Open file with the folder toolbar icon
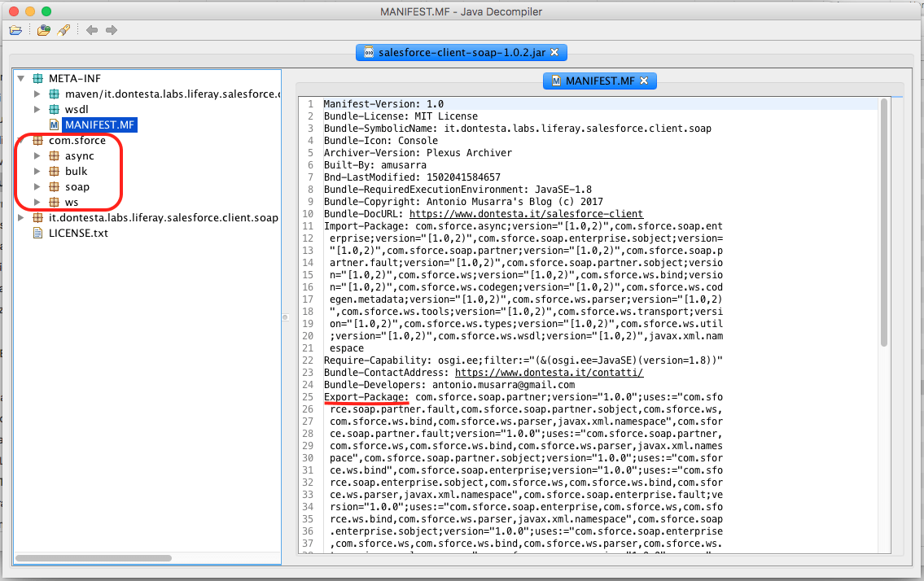Screen dimensions: 924x581 pos(15,30)
